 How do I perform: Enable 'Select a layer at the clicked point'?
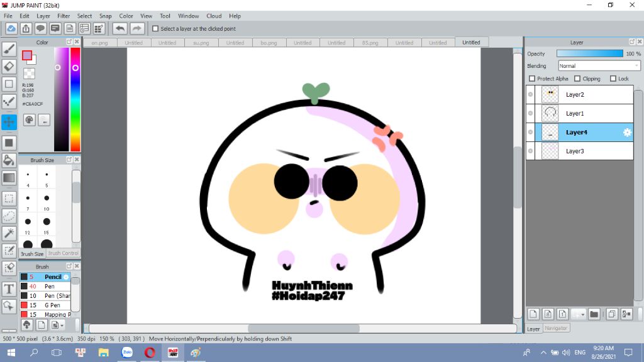coord(155,29)
